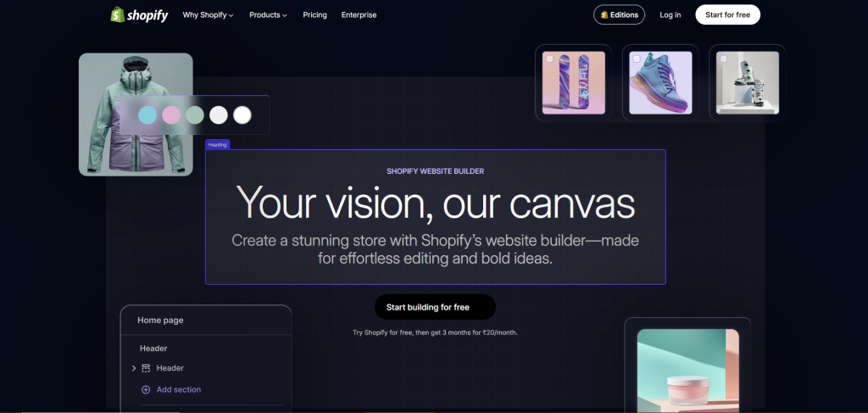Click the Create a stunning store subtitle
The height and width of the screenshot is (413, 868).
pos(435,249)
